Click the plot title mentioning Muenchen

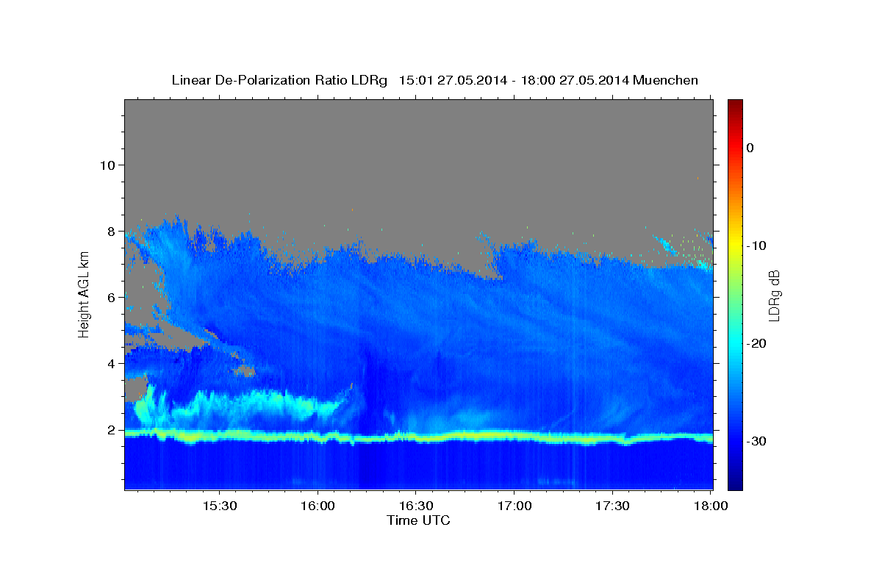(434, 80)
